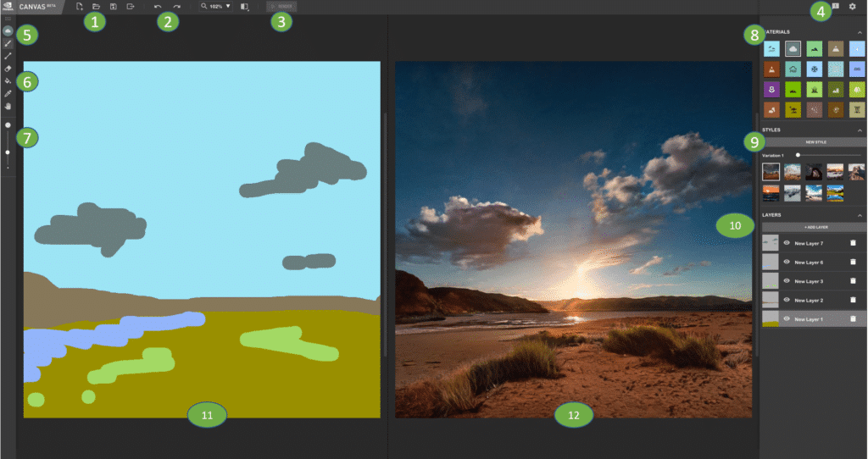This screenshot has width=868, height=459.
Task: Create a new file using the toolbar icon
Action: click(80, 7)
